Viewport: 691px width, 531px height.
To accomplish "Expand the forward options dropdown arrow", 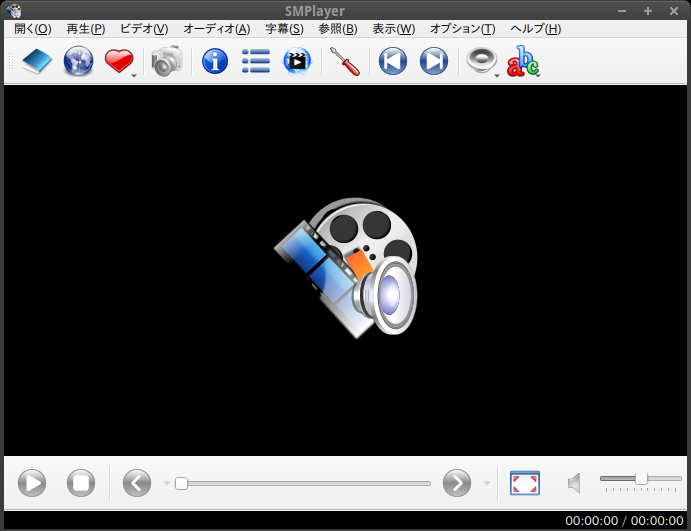I will [487, 483].
